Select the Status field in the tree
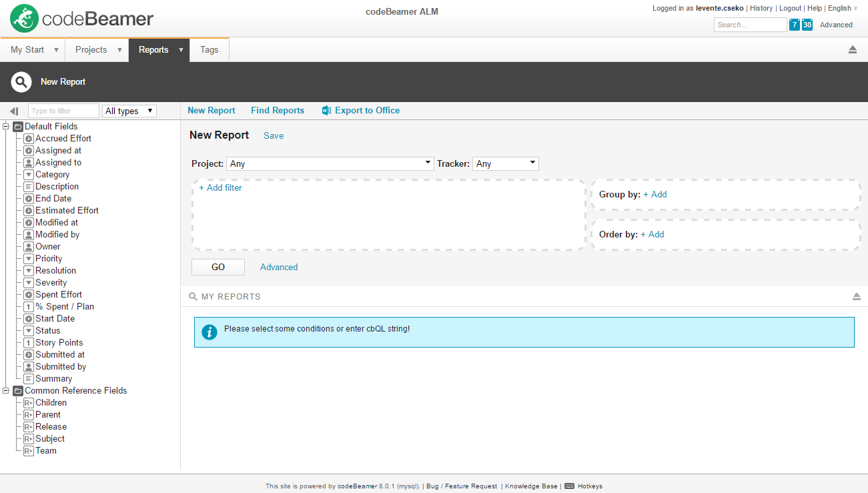This screenshot has width=868, height=493. tap(48, 331)
